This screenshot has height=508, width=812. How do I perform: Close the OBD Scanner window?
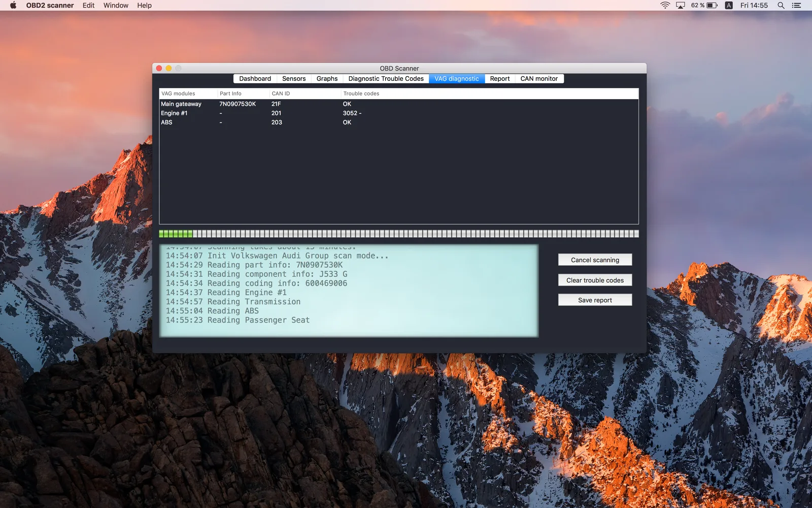(x=159, y=68)
